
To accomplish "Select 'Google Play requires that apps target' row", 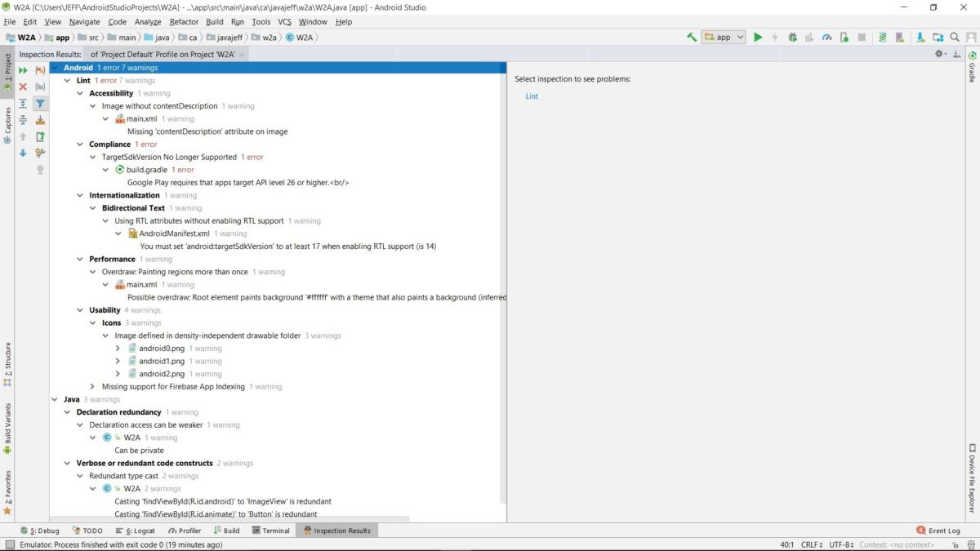I will click(x=238, y=183).
